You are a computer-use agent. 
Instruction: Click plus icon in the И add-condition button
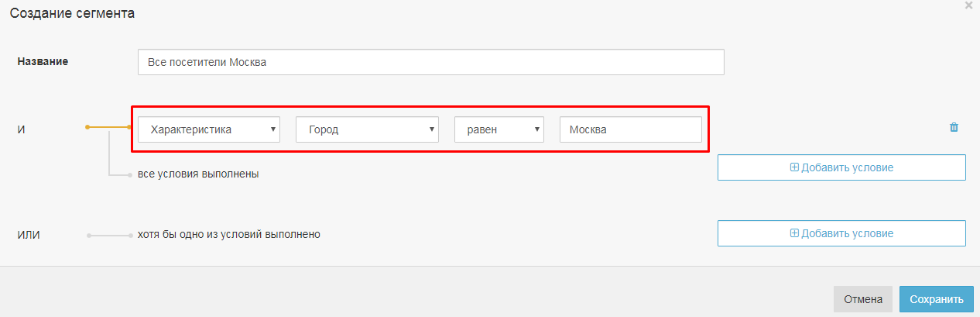click(794, 167)
